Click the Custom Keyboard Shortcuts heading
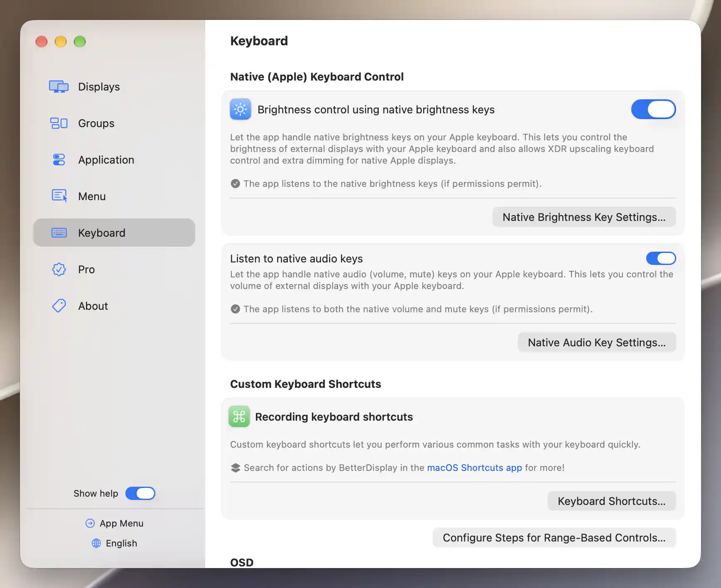 click(306, 384)
